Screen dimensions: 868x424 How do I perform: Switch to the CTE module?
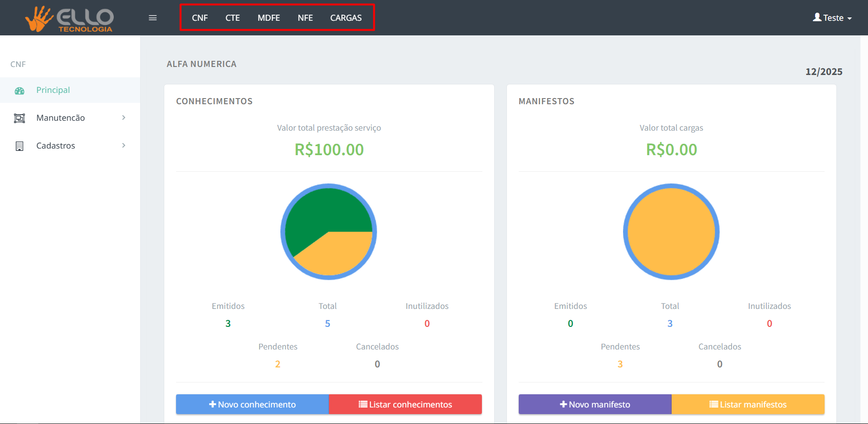232,18
